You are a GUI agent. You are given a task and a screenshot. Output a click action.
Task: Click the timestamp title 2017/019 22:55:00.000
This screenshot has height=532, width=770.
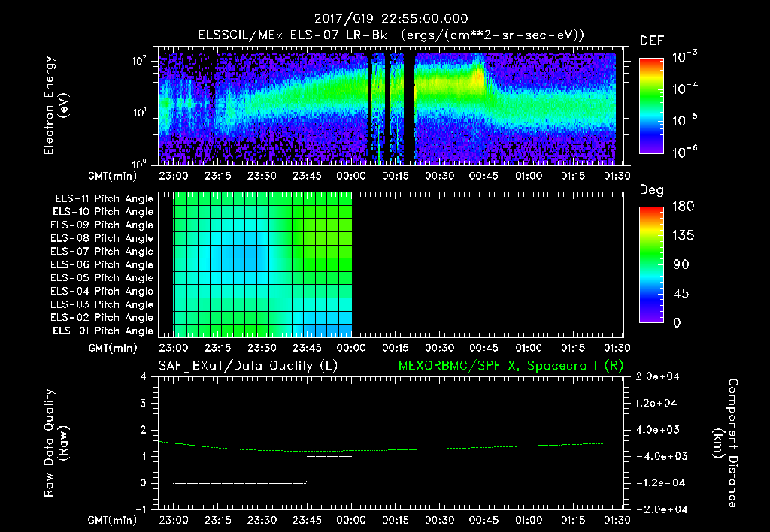391,19
